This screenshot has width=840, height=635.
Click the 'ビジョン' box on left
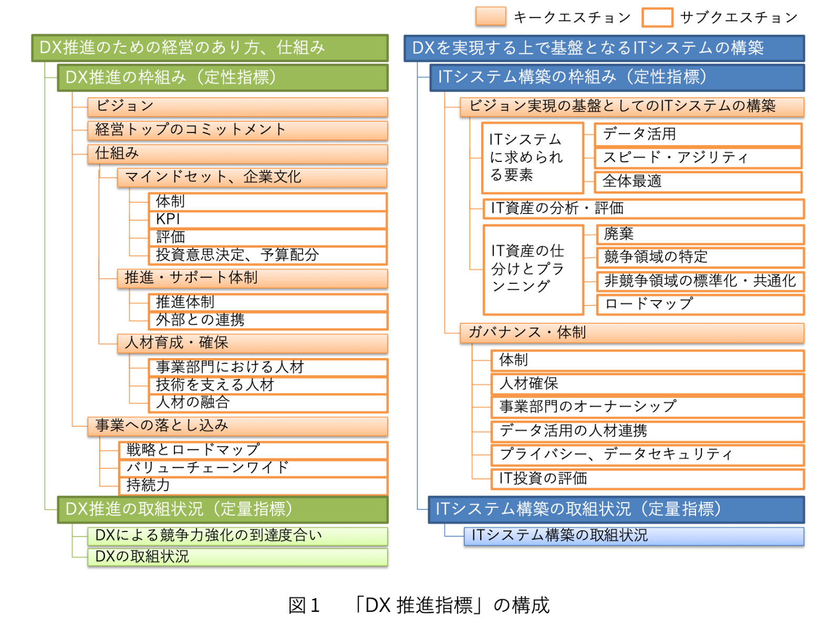point(237,107)
